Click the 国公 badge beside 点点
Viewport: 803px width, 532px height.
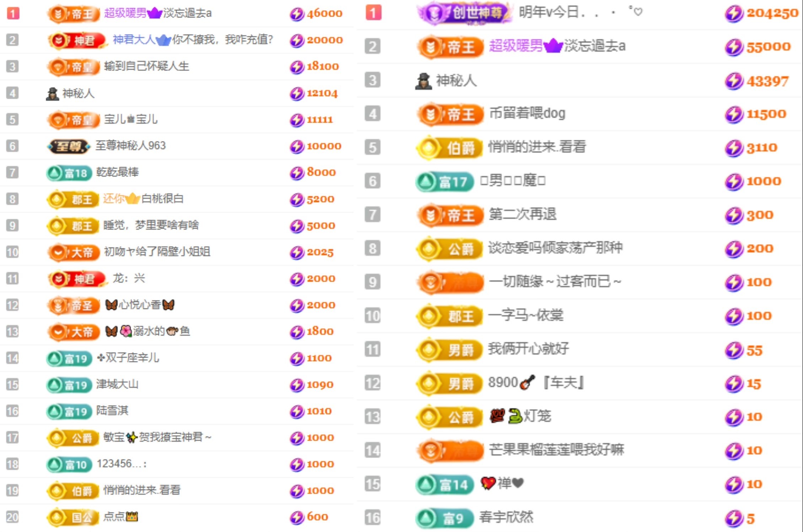(x=73, y=517)
